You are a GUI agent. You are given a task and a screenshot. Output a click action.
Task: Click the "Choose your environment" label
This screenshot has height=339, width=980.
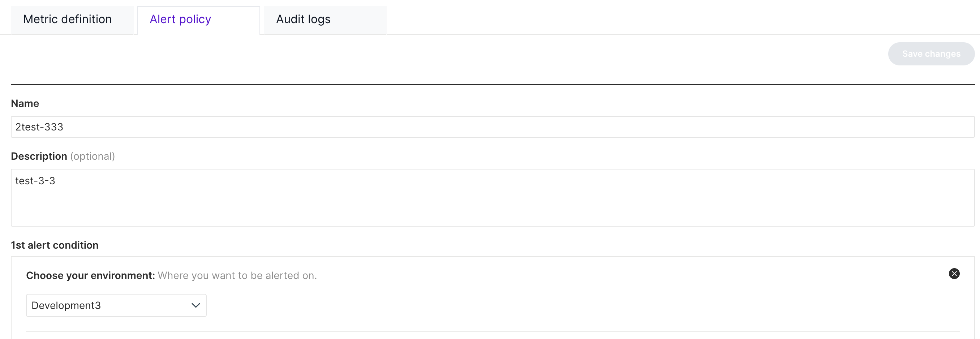coord(91,275)
